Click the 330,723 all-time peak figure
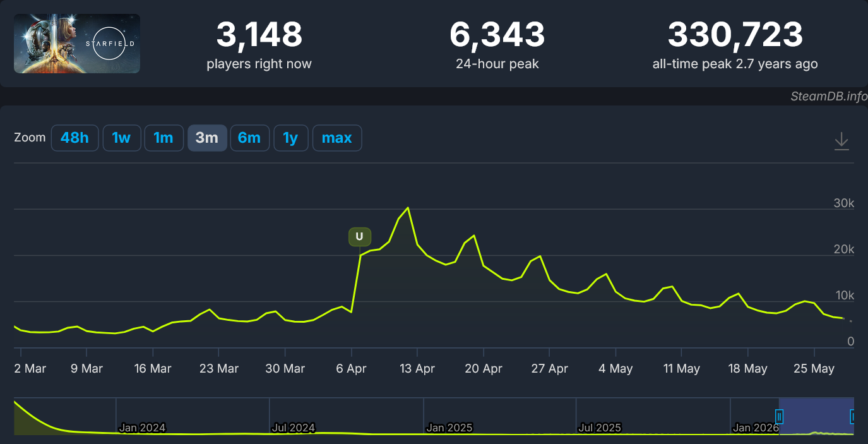Viewport: 868px width, 444px height. 735,35
